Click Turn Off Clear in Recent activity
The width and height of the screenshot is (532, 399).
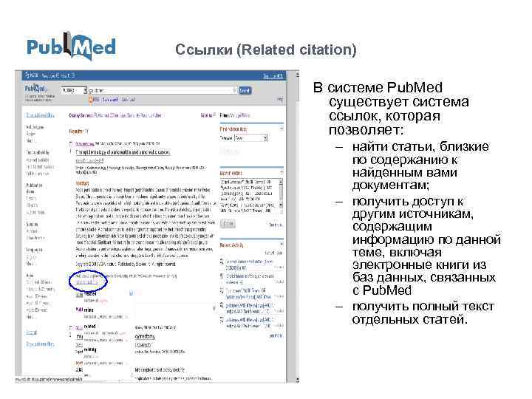pos(273,253)
